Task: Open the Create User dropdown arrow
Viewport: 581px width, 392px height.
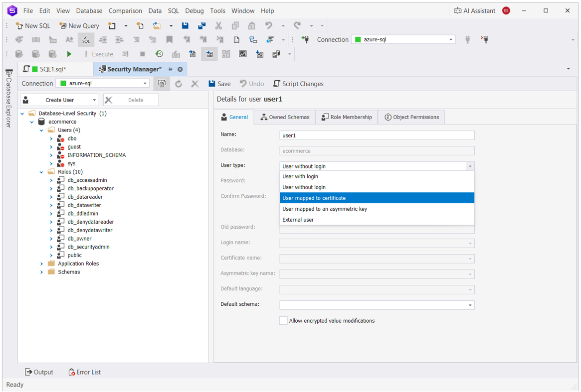Action: pyautogui.click(x=94, y=100)
